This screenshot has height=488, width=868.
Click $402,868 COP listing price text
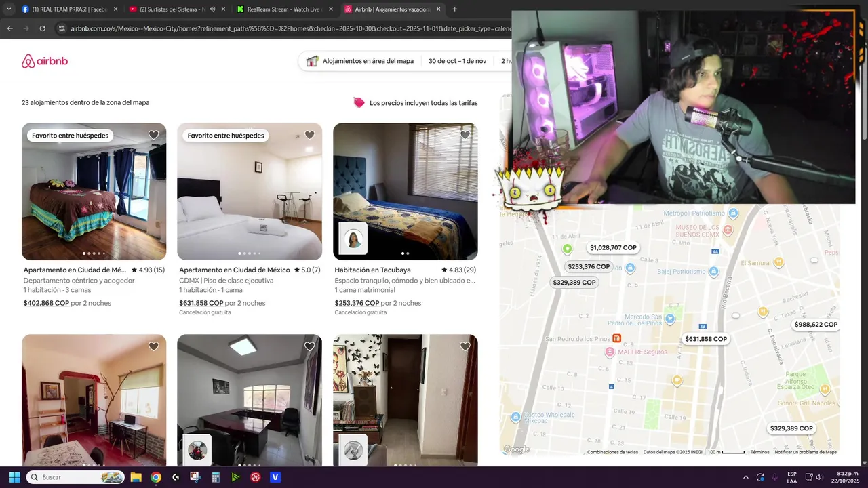pos(46,303)
